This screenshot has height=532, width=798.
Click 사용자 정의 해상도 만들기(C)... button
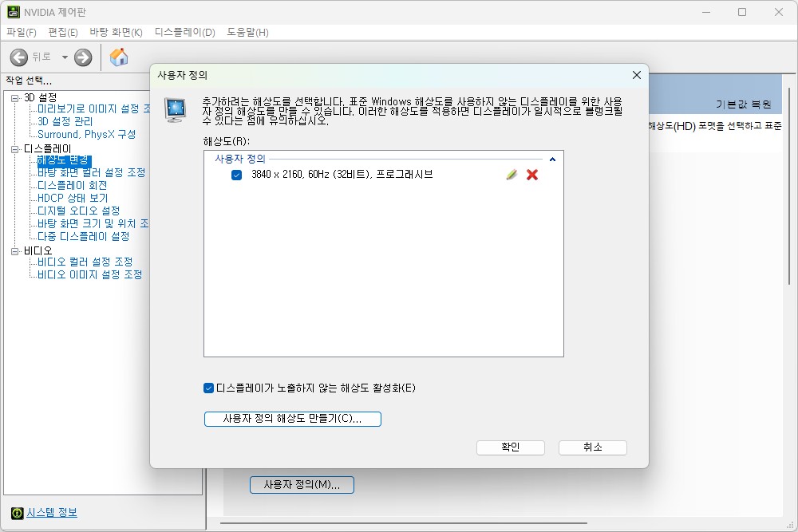(293, 419)
